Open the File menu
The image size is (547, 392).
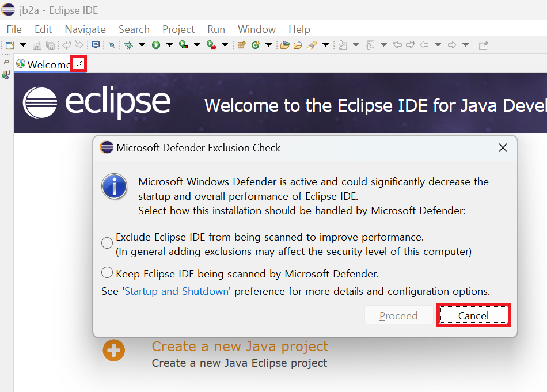point(14,29)
